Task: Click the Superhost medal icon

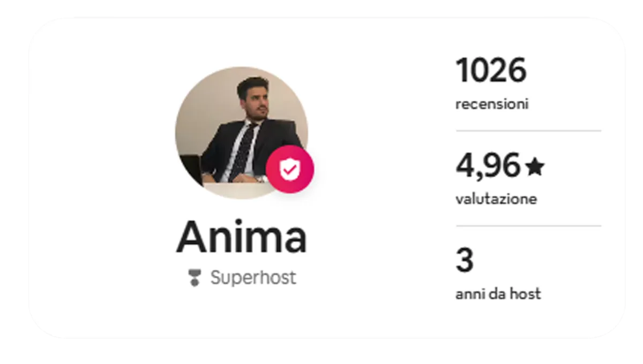Action: [195, 278]
